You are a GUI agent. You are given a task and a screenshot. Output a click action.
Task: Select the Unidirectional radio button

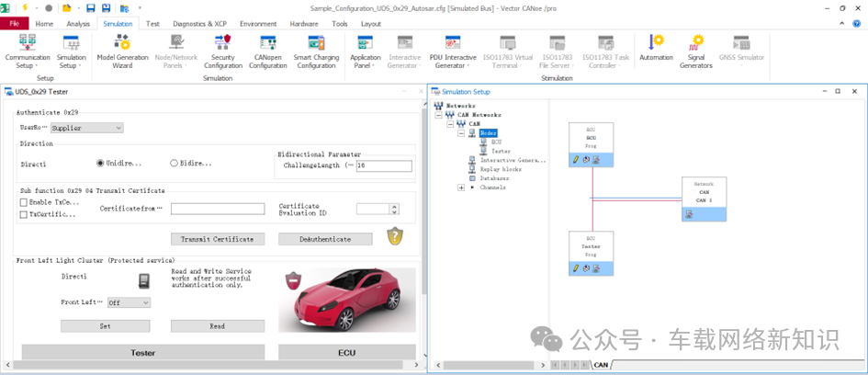point(100,164)
